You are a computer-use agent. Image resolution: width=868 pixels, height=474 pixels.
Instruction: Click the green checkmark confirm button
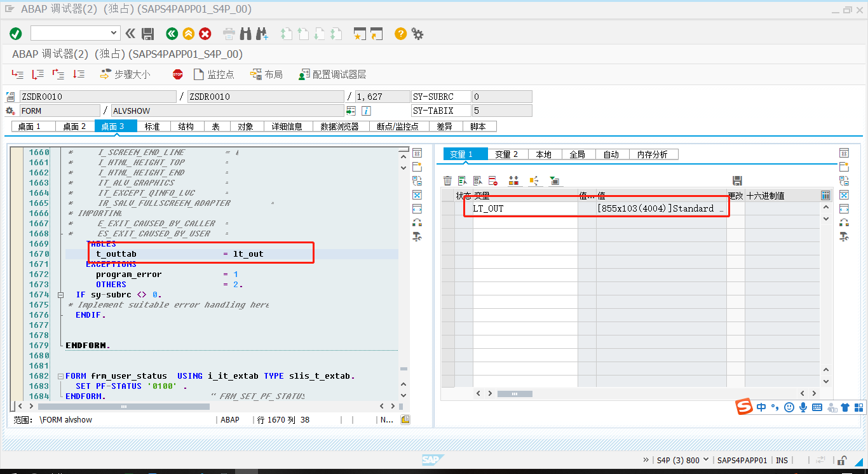[x=15, y=34]
